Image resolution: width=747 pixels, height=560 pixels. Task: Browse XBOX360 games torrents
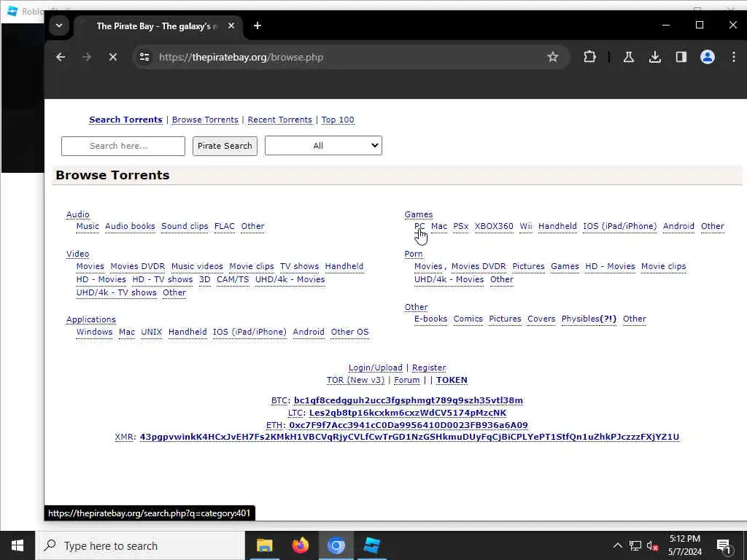[494, 226]
